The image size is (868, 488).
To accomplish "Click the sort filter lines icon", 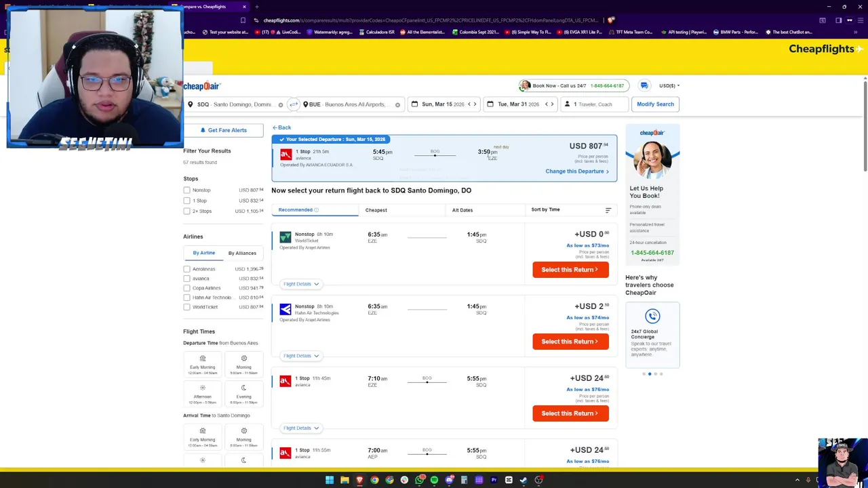I will pyautogui.click(x=608, y=210).
